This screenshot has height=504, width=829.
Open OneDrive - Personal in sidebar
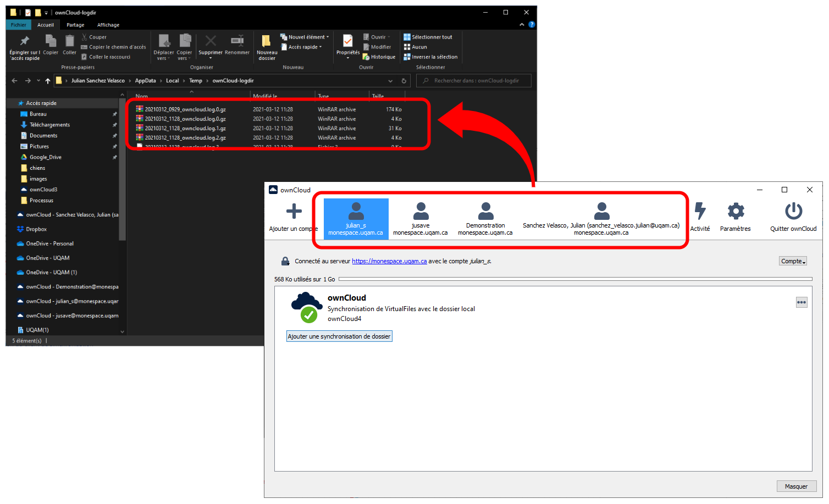click(49, 243)
